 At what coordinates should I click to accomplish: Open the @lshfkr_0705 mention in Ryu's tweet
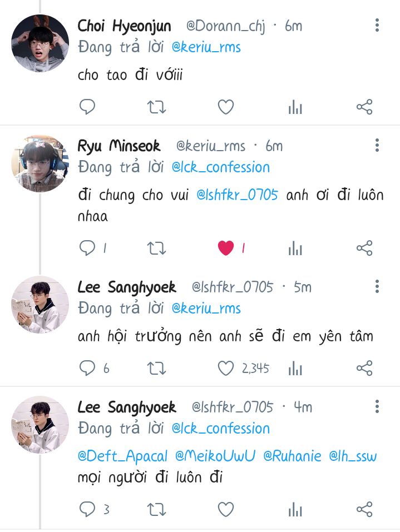(237, 195)
